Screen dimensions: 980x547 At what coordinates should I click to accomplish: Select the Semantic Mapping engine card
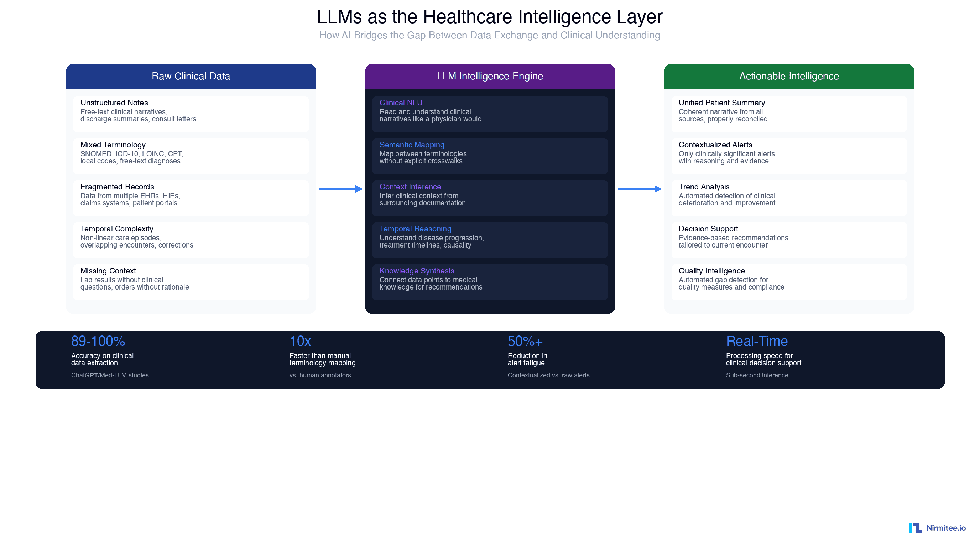pyautogui.click(x=490, y=156)
